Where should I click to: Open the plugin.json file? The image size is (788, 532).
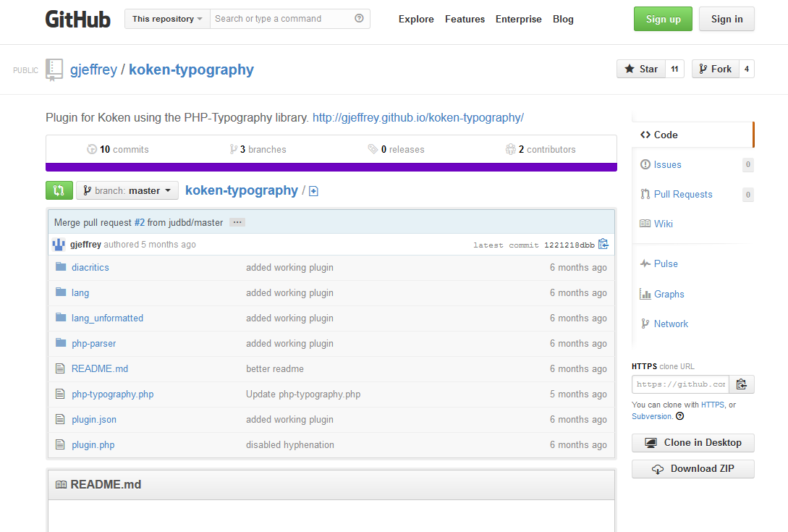(93, 419)
